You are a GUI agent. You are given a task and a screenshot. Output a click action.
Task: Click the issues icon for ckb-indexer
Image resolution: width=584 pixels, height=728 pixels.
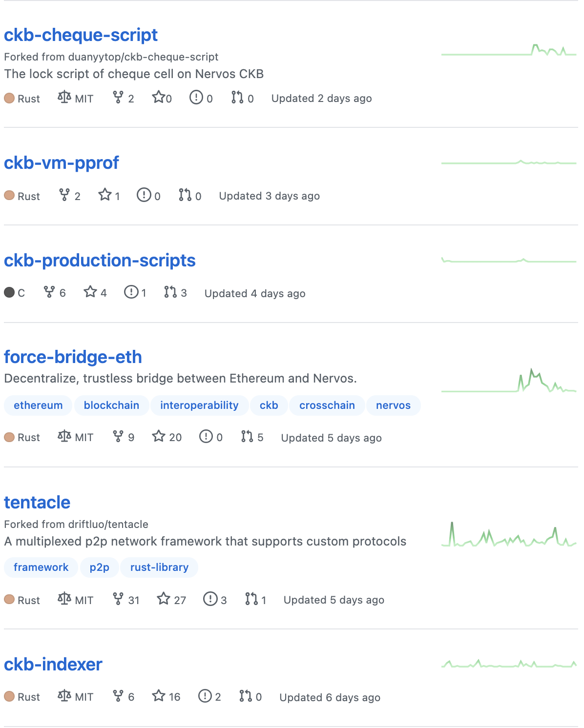(205, 695)
